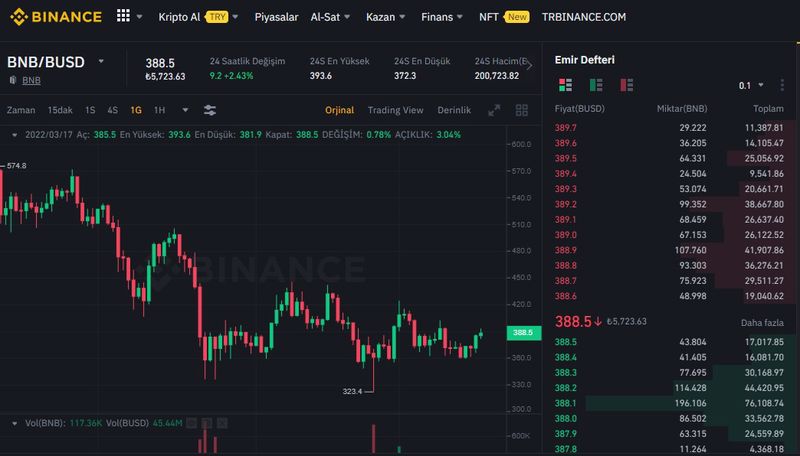Click total 76,108.74 in order book

pyautogui.click(x=764, y=403)
